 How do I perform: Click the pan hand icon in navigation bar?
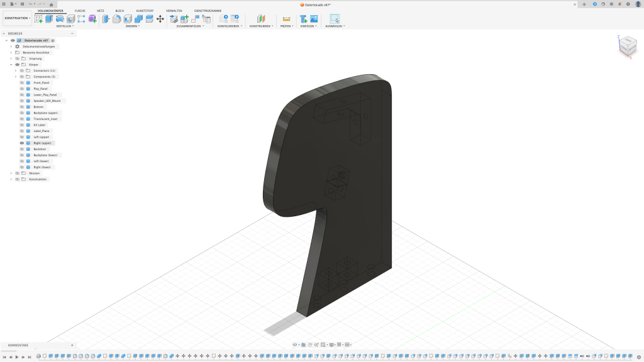[x=310, y=344]
